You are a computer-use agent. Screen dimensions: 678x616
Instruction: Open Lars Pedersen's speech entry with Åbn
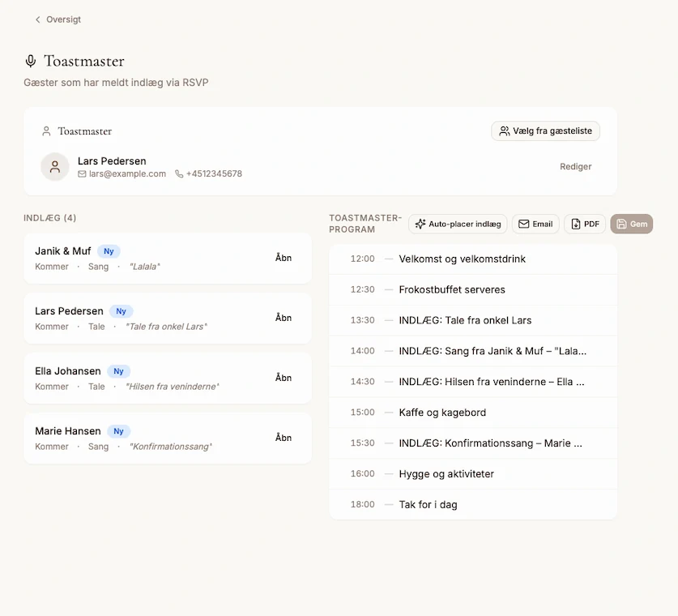pyautogui.click(x=283, y=318)
